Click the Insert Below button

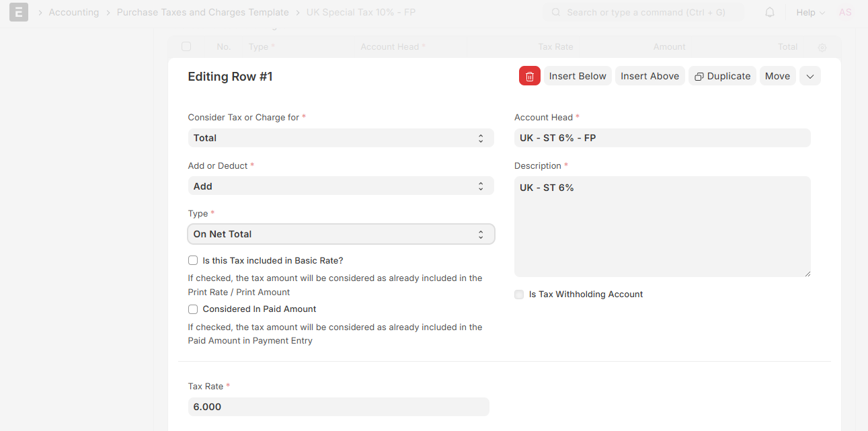578,76
